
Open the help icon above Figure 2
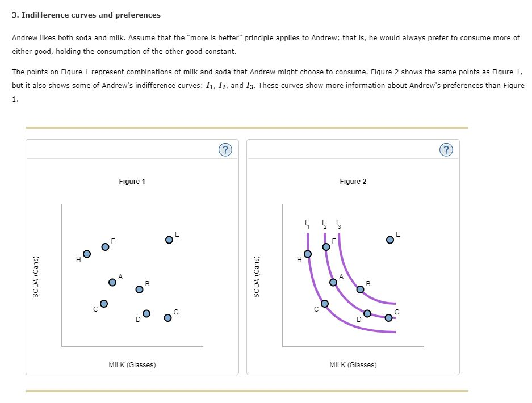(446, 150)
